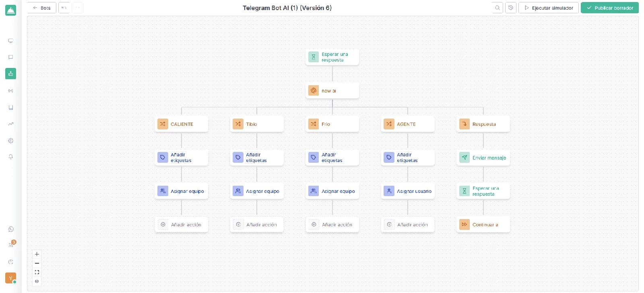Image resolution: width=644 pixels, height=293 pixels.
Task: Select the Frio branch node
Action: tap(332, 124)
